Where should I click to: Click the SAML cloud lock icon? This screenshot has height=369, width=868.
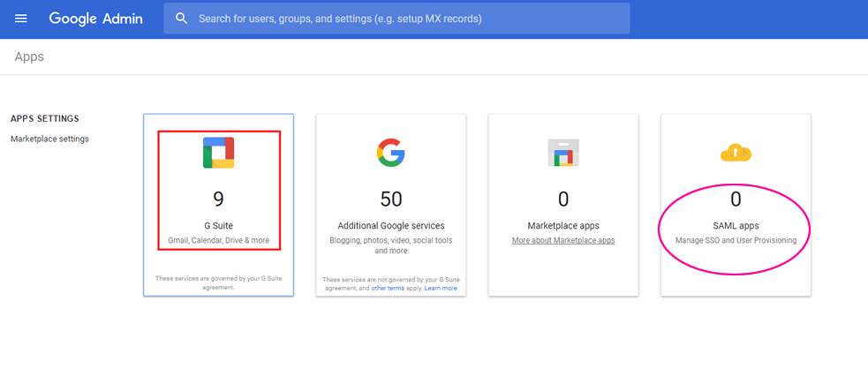pos(736,153)
